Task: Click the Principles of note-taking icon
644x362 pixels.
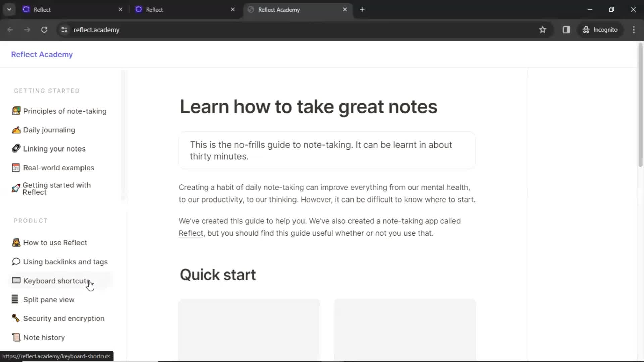Action: coord(16,111)
